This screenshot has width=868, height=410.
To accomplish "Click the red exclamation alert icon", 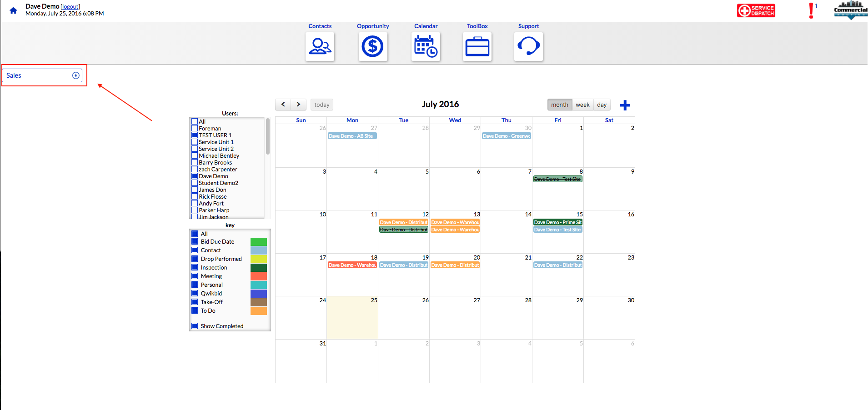I will click(x=811, y=10).
